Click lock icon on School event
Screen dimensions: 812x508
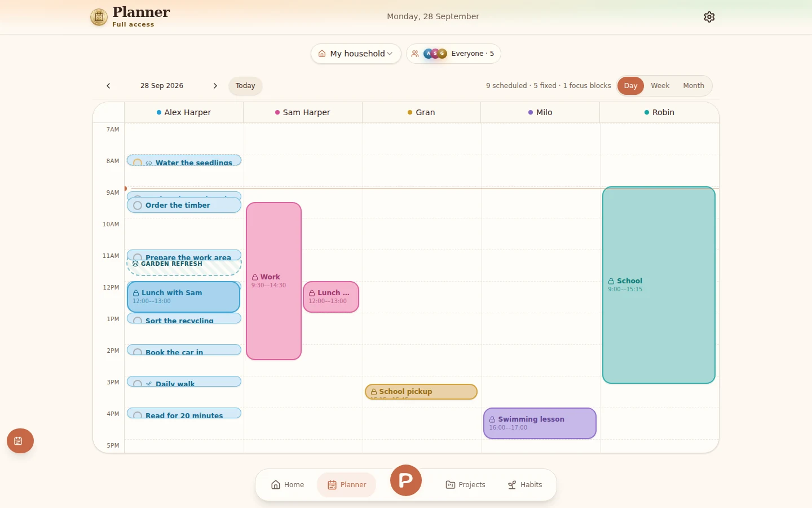pos(611,281)
